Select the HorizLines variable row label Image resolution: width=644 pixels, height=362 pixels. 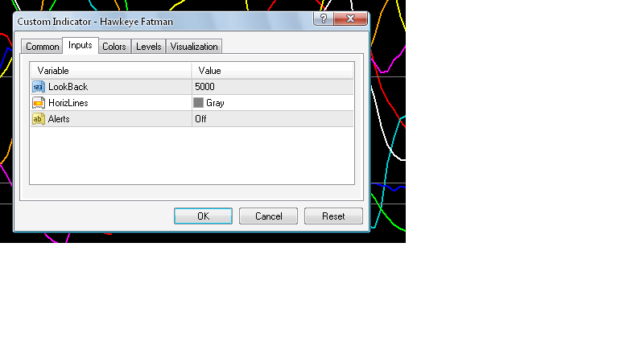point(68,103)
